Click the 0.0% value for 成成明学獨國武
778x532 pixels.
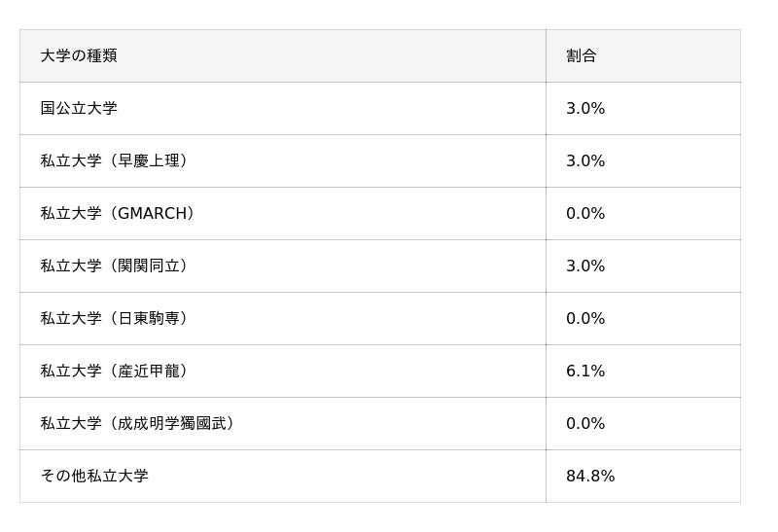(585, 424)
